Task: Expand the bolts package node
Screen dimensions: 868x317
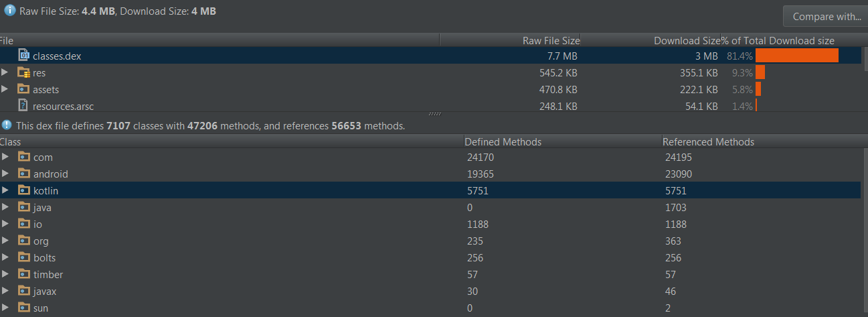Action: pos(5,257)
